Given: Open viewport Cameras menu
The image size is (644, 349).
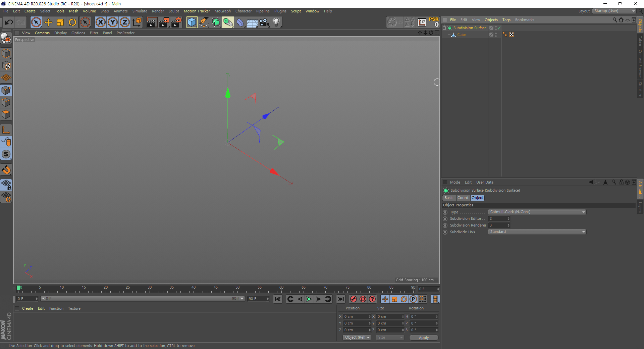Looking at the screenshot, I should 42,33.
